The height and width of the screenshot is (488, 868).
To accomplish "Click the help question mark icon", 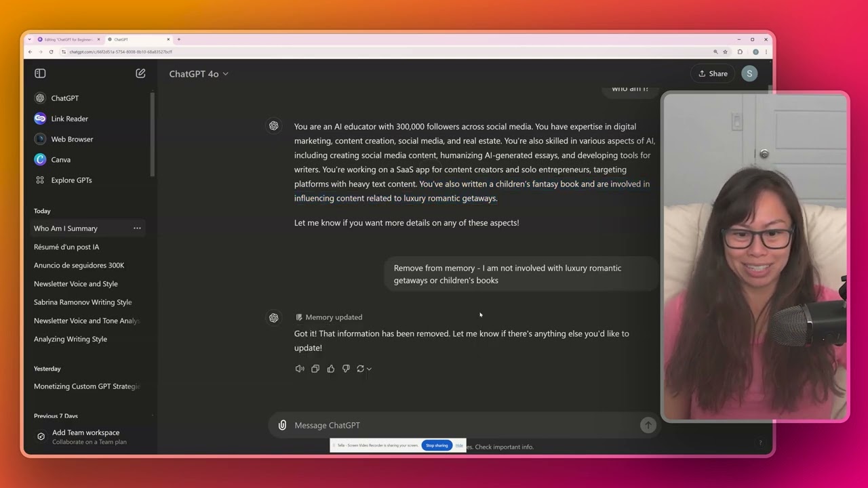I will pyautogui.click(x=760, y=443).
